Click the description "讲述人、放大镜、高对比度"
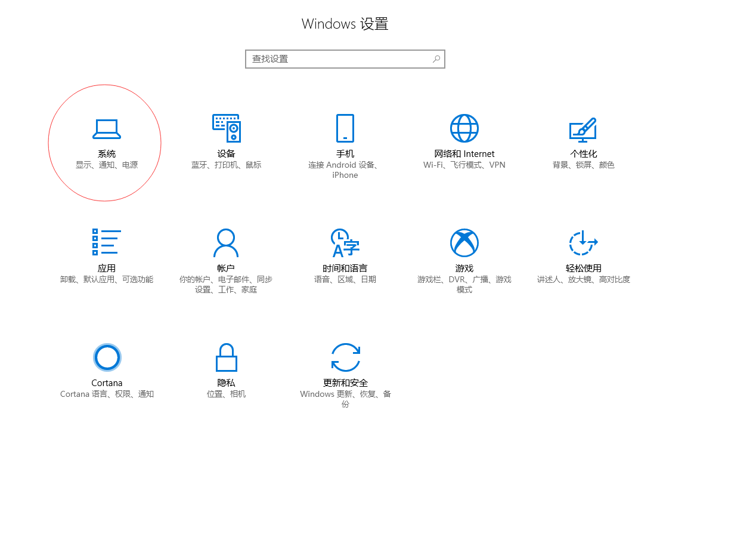This screenshot has height=549, width=756. [x=584, y=279]
